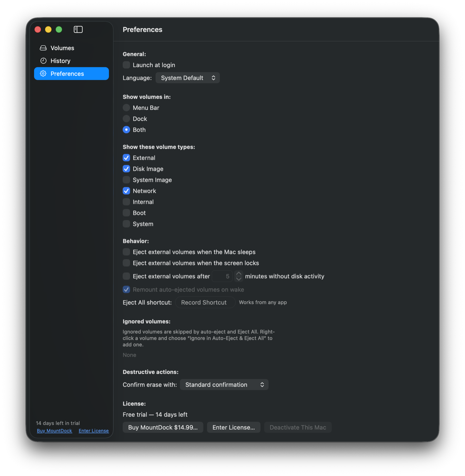
Task: Click Buy MountDock $14.99 button
Action: (x=163, y=428)
